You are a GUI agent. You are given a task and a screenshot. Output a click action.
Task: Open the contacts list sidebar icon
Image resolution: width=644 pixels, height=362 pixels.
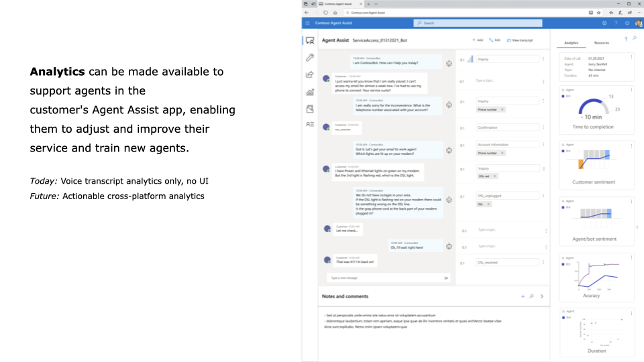click(x=310, y=124)
